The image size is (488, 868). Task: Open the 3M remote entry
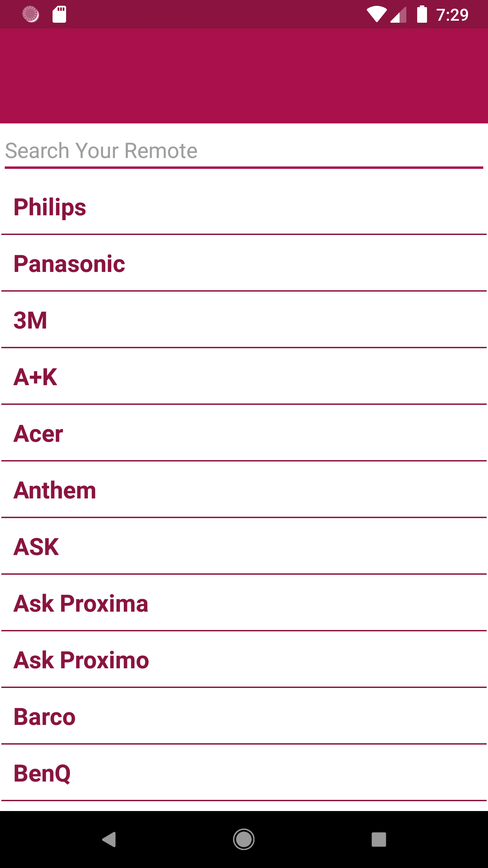click(244, 320)
